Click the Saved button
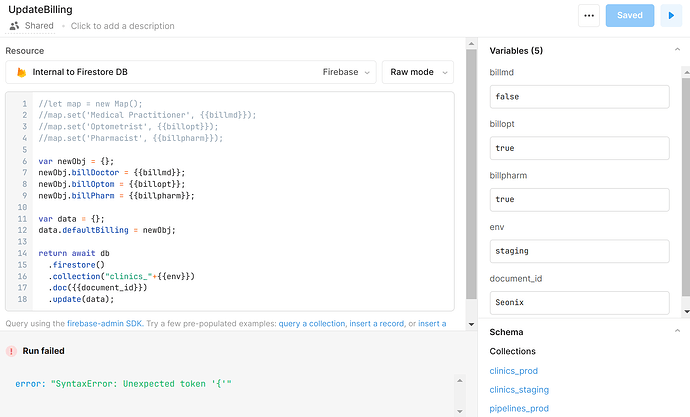This screenshot has height=417, width=690. 630,15
